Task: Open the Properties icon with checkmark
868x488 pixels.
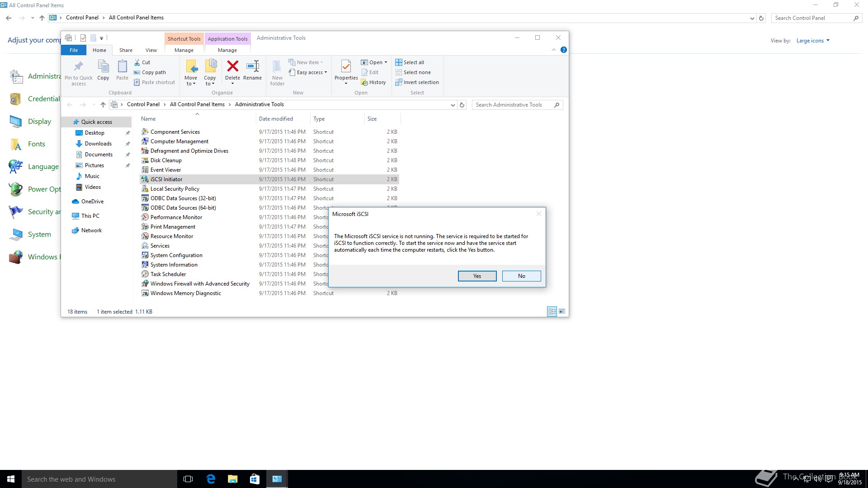Action: click(346, 67)
